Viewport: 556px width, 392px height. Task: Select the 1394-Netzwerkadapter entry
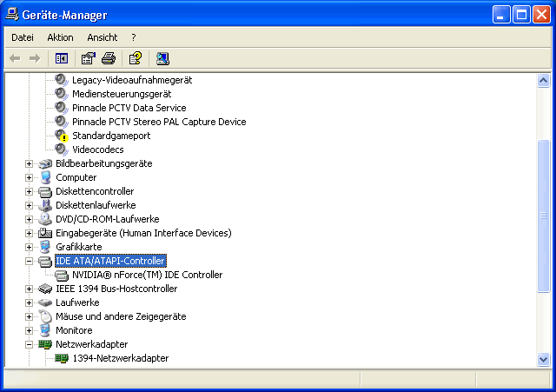tap(121, 358)
